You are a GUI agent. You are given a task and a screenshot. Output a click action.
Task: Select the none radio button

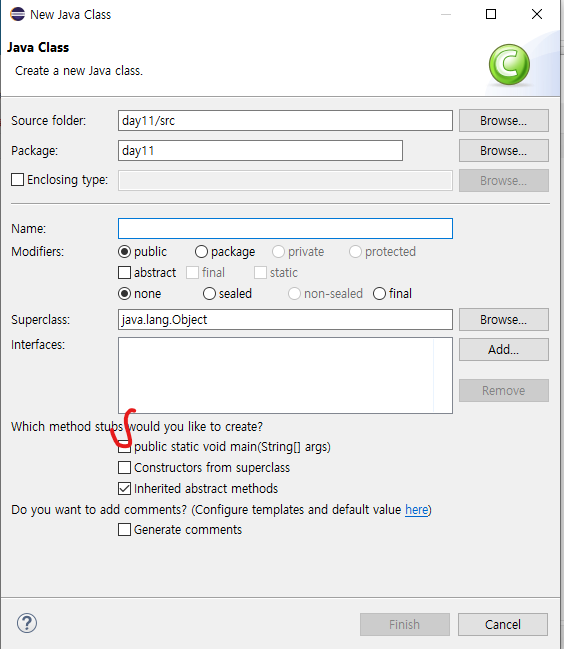[x=124, y=293]
